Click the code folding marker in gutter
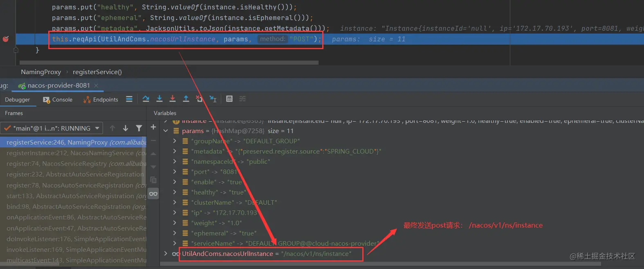Viewport: 644px width, 269px height. [16, 50]
